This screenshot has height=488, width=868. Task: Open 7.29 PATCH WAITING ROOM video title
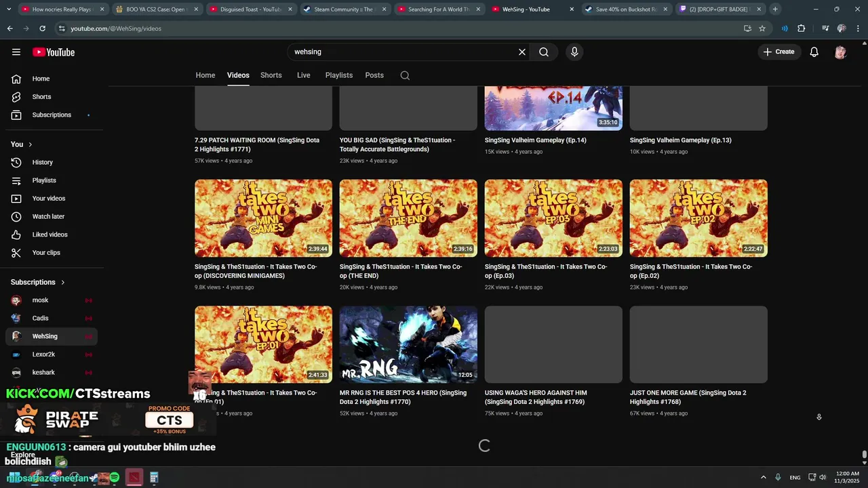coord(257,144)
